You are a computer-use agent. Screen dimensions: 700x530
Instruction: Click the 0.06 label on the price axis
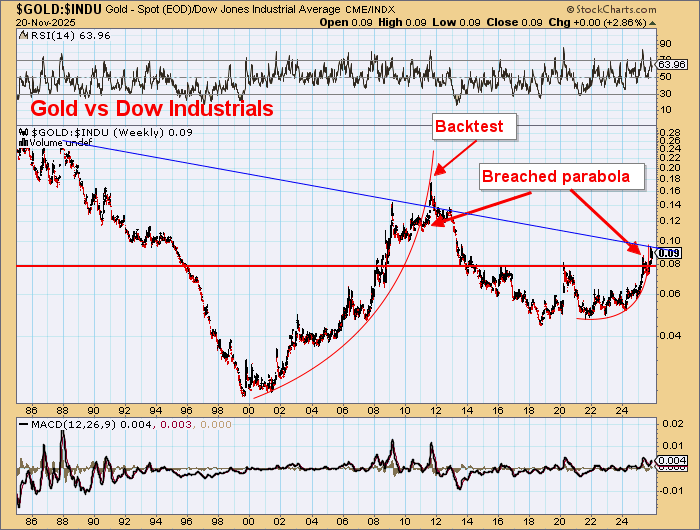(x=669, y=294)
